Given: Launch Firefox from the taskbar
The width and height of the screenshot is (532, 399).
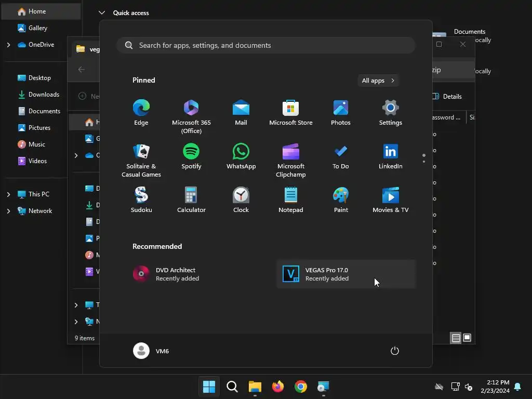Looking at the screenshot, I should [x=278, y=387].
